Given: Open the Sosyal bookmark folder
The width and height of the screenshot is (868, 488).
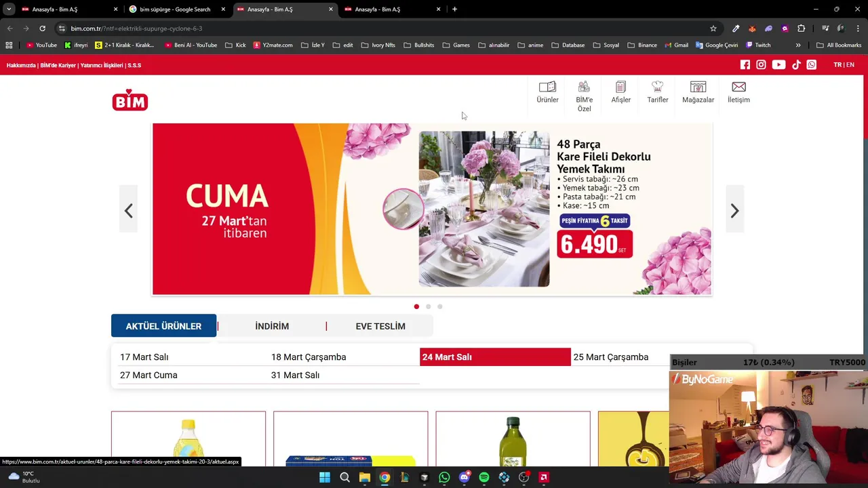Looking at the screenshot, I should [x=606, y=45].
